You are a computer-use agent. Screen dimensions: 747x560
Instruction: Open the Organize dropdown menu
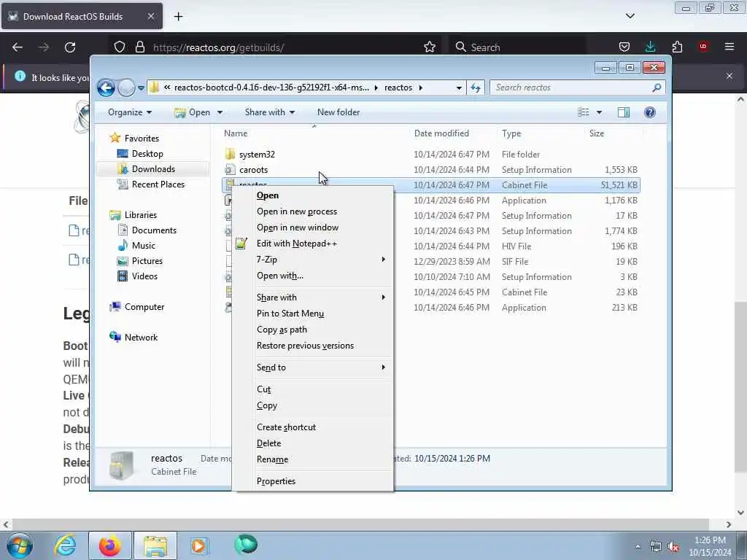pos(130,112)
